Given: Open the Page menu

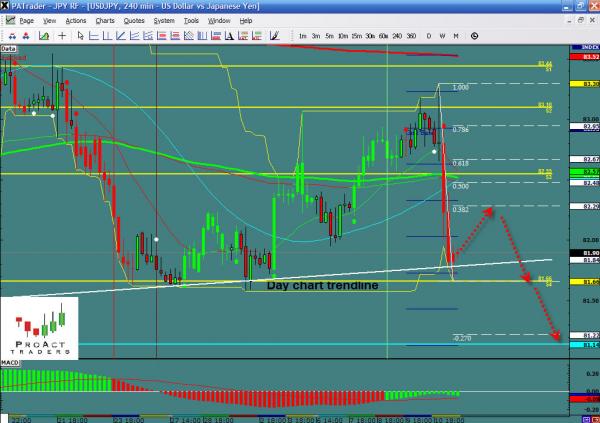Looking at the screenshot, I should [x=25, y=20].
